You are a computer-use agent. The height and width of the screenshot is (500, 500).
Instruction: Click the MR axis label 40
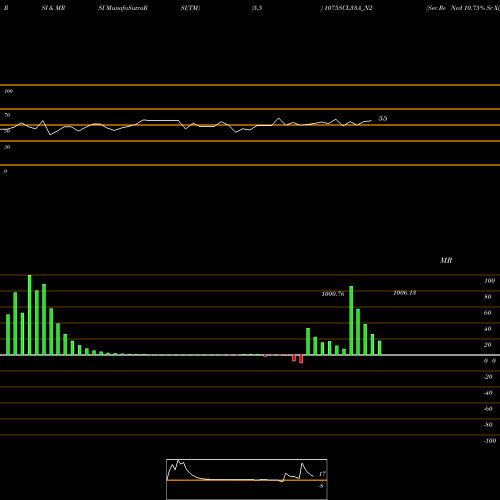[488, 329]
